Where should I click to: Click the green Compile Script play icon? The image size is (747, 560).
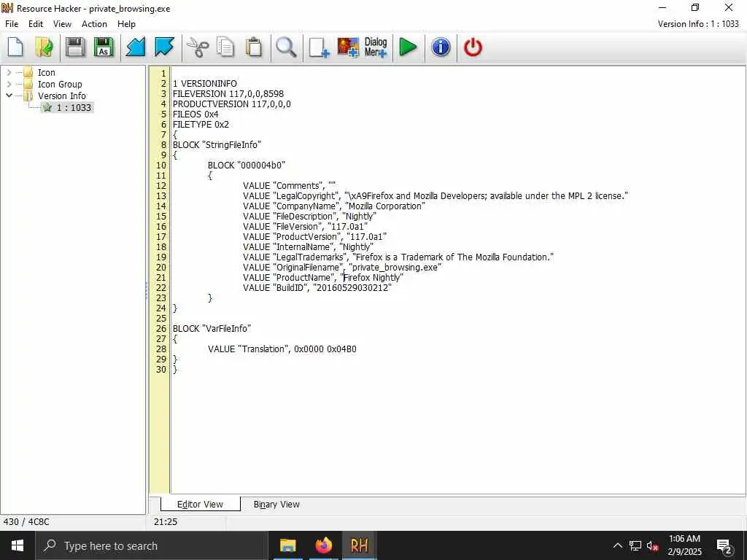pos(409,47)
